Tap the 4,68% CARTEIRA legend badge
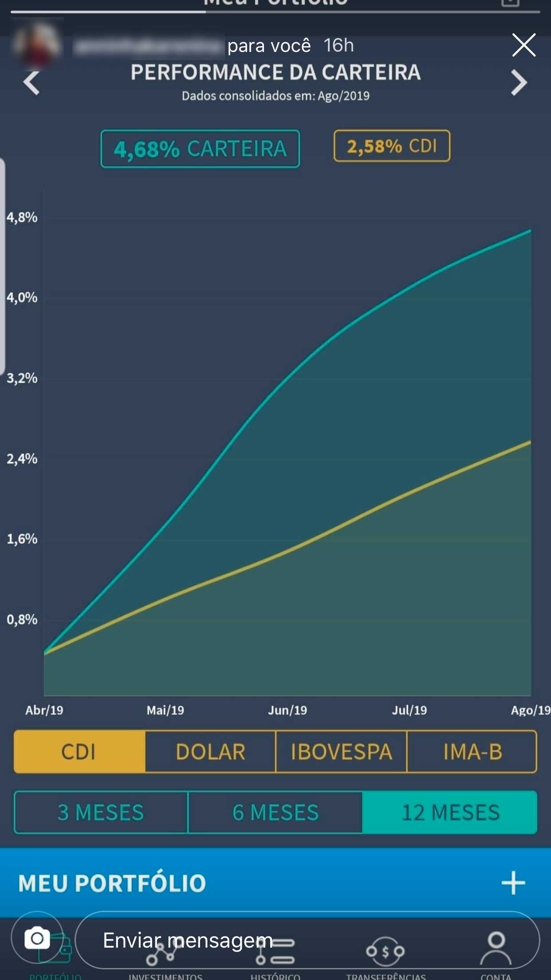This screenshot has height=980, width=551. point(200,149)
